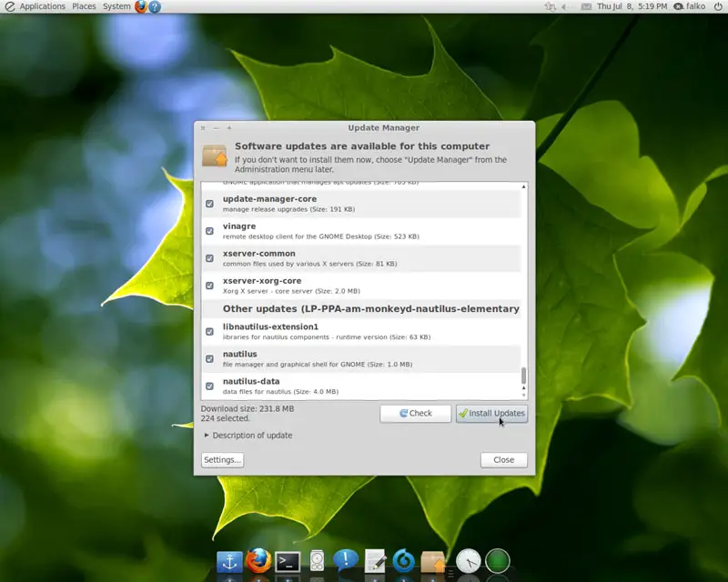Deselect the nautilus-data update checkbox
The width and height of the screenshot is (728, 582).
(x=210, y=386)
